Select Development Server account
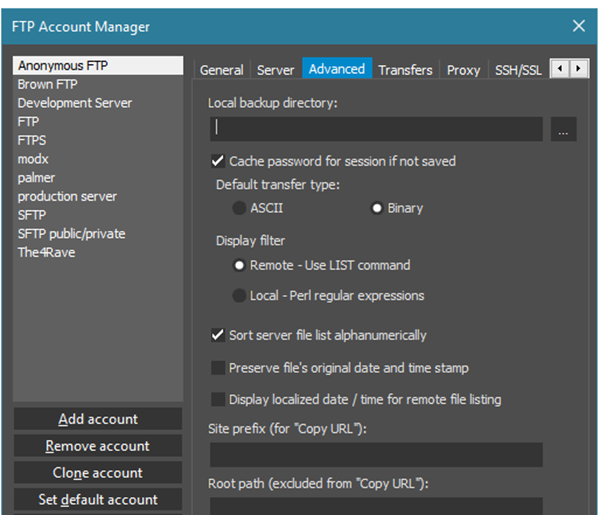The height and width of the screenshot is (515, 600). [x=98, y=103]
